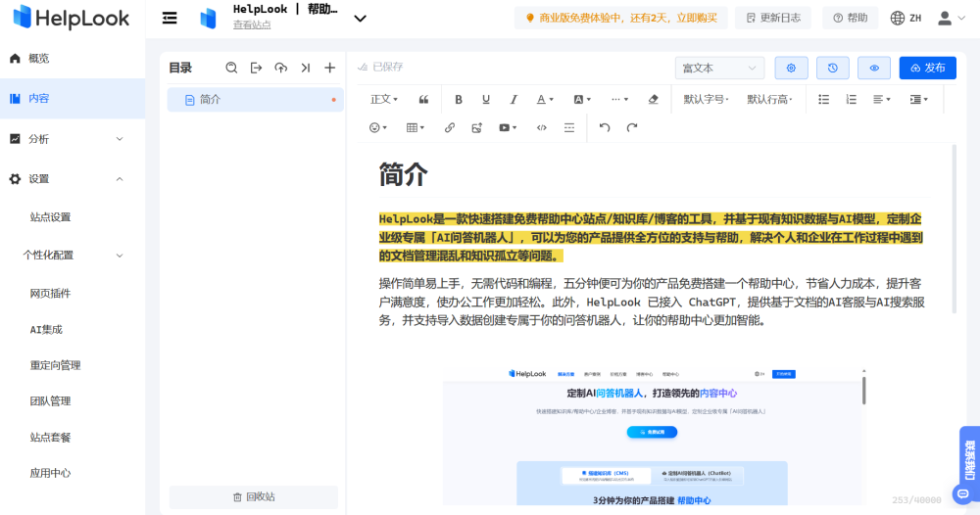980x515 pixels.
Task: Insert a blockquote with quote icon
Action: coord(423,99)
